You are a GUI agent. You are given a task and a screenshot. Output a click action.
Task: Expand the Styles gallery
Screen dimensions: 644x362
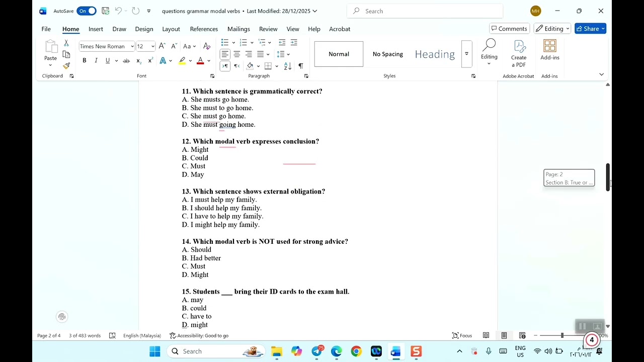(466, 54)
